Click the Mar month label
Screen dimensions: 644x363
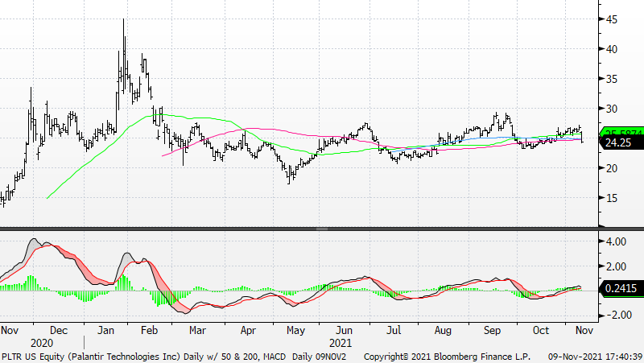197,331
